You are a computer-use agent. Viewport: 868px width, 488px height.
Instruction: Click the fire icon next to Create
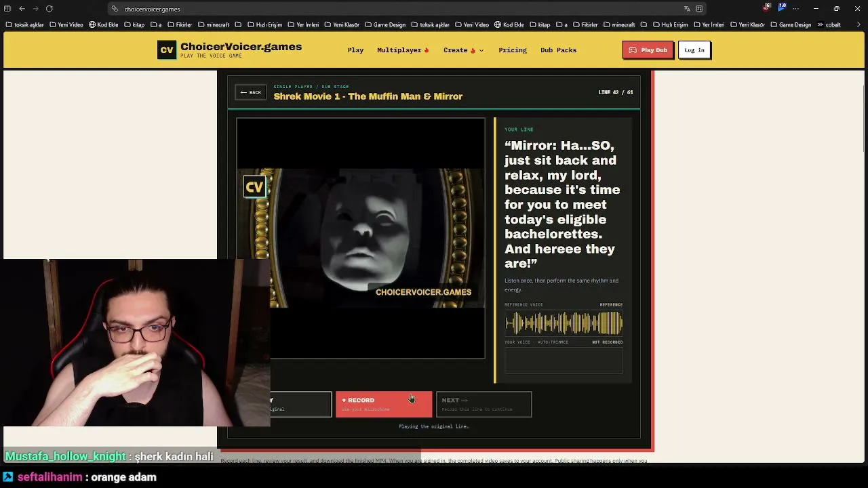coord(473,50)
